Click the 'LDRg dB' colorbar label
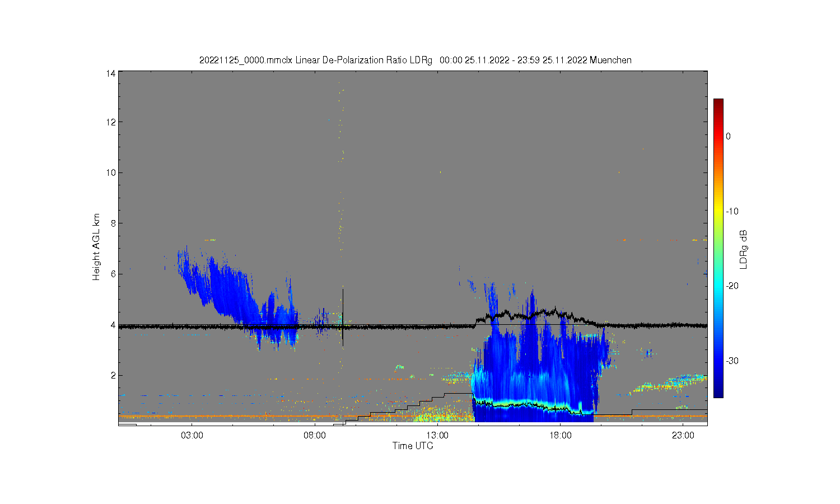 point(744,249)
